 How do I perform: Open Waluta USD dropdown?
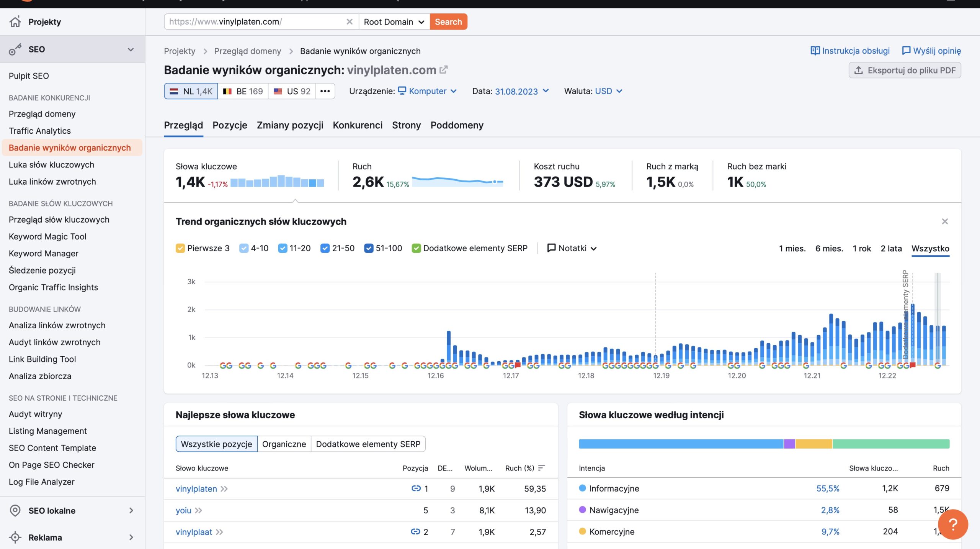click(x=609, y=91)
